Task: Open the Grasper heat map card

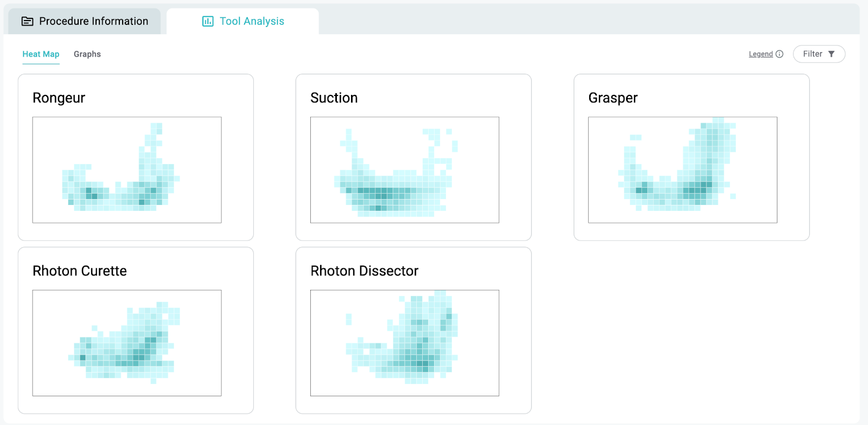Action: click(682, 170)
